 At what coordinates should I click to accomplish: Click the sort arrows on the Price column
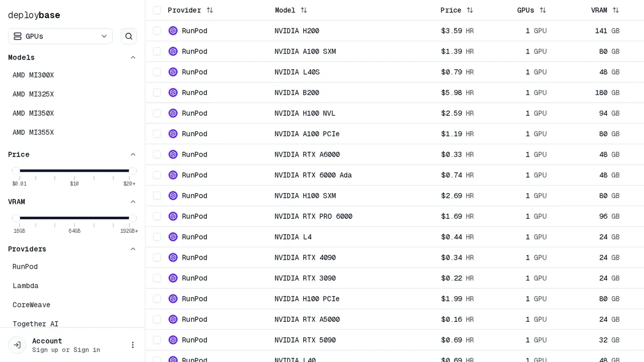[470, 10]
